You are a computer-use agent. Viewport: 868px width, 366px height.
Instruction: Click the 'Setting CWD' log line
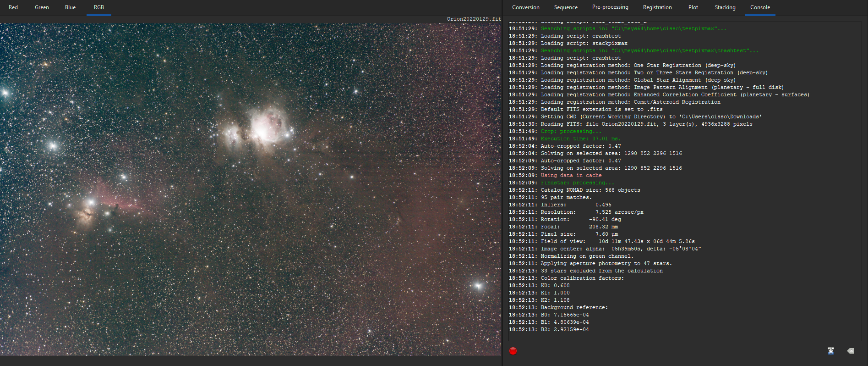635,117
